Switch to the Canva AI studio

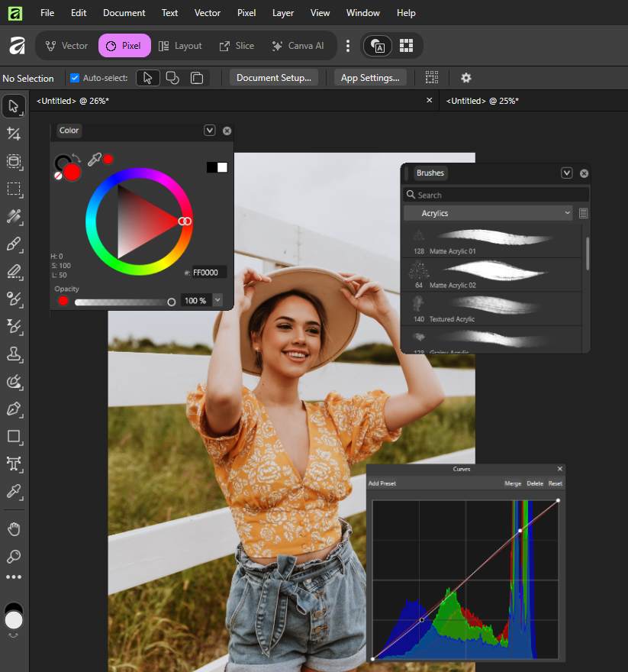pyautogui.click(x=298, y=45)
